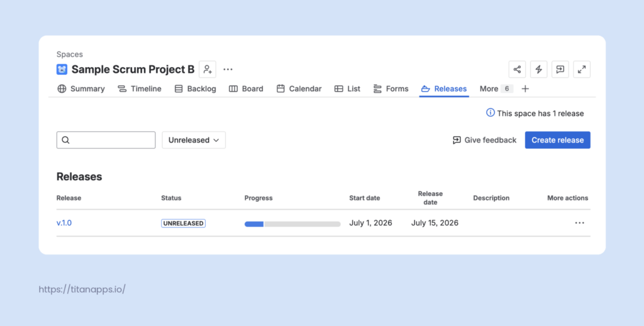Open the Board tab
Screen dimensions: 644x326
[x=246, y=89]
